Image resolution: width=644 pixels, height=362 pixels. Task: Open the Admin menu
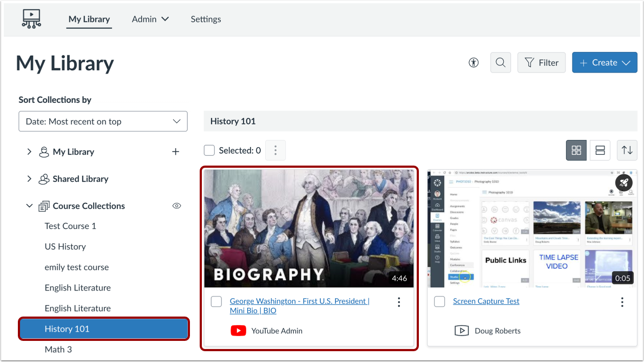click(150, 19)
